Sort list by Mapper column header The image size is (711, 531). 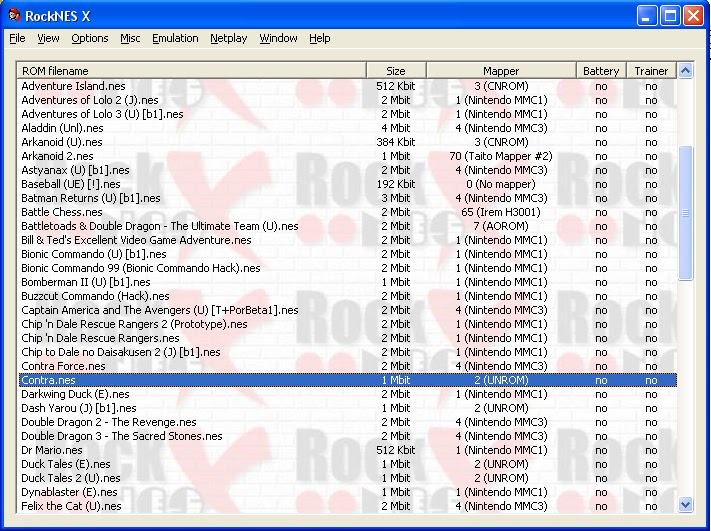(x=501, y=71)
